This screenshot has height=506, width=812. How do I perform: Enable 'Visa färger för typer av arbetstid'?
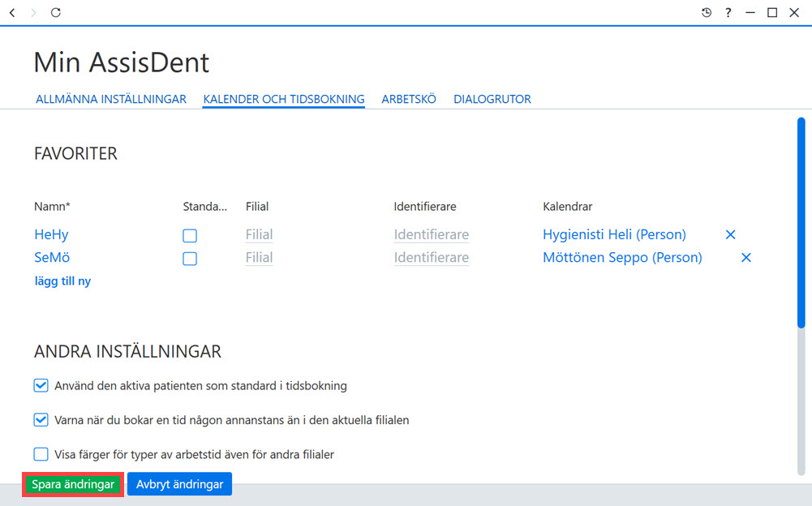(x=41, y=454)
